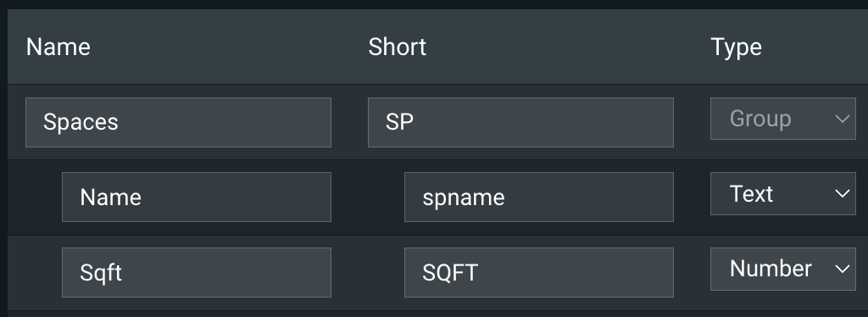
Task: Focus the Spaces name input field
Action: 178,122
